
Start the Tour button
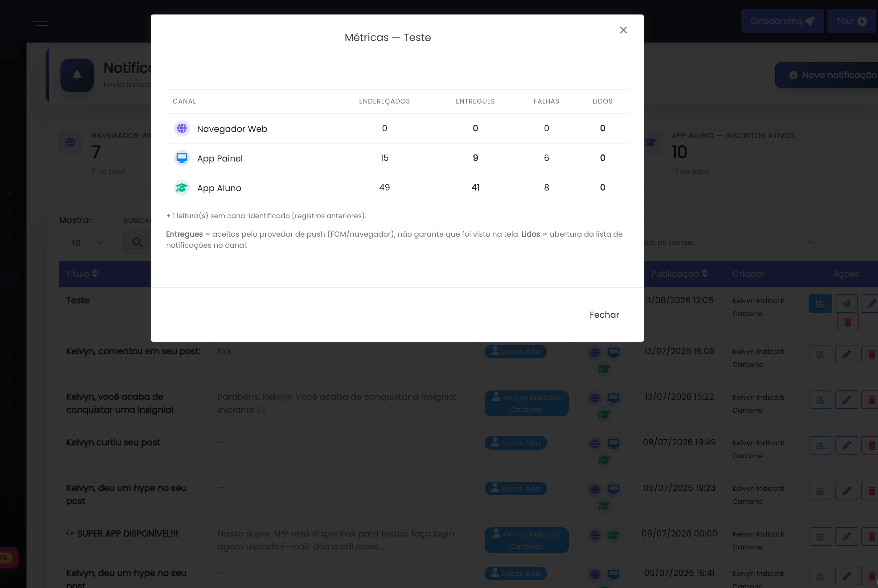point(851,21)
